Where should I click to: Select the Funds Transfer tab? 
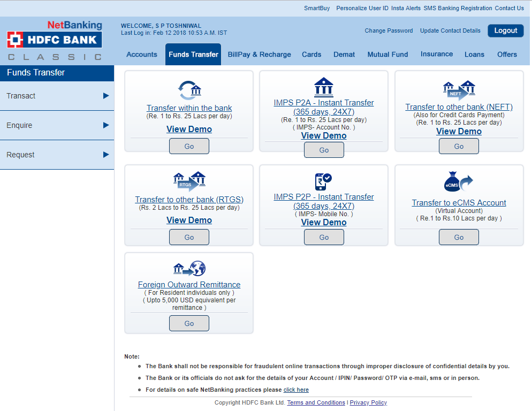click(x=193, y=54)
